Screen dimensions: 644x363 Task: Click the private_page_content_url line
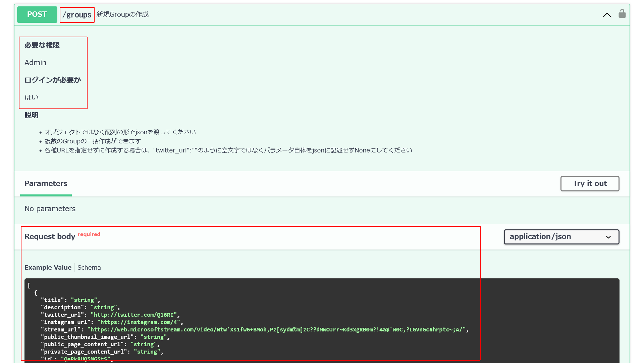coord(102,352)
